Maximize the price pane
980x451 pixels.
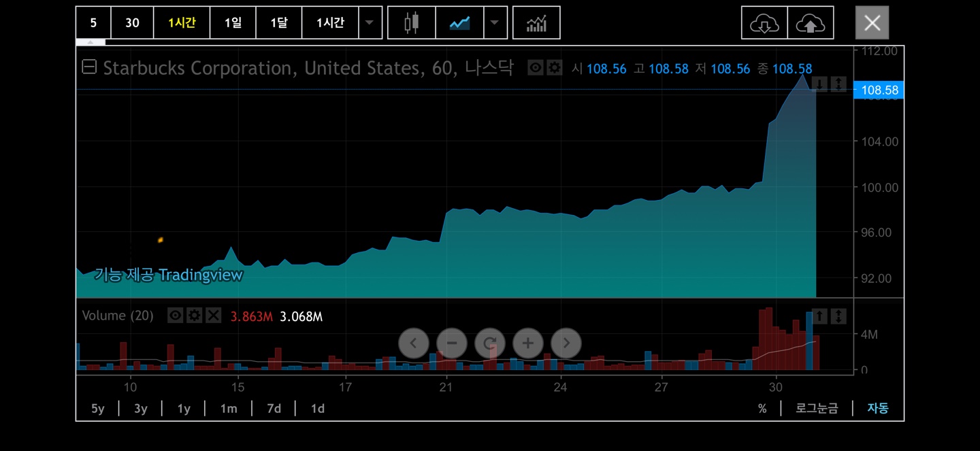839,84
